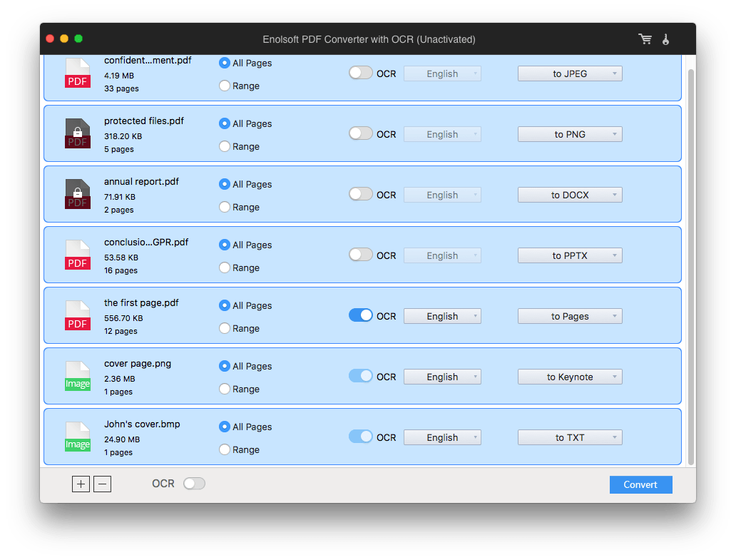Click the Image icon for John's cover.bmp
Image resolution: width=736 pixels, height=560 pixels.
78,436
